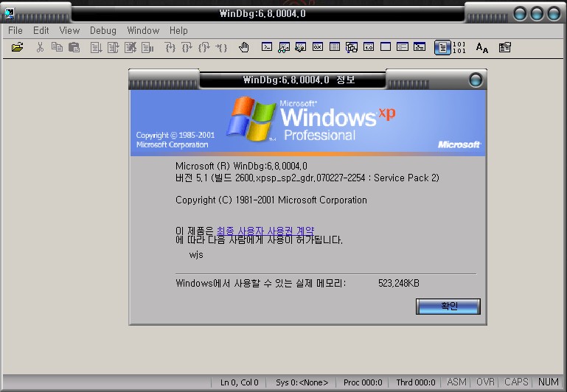The height and width of the screenshot is (392, 567).
Task: Click the Proc 000:0 status entry
Action: point(363,382)
